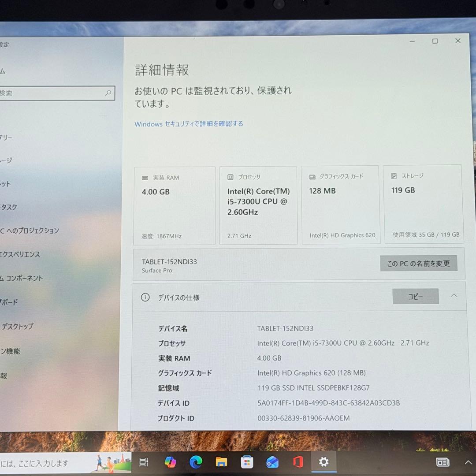Launch Microsoft Copilot from the taskbar
Screen dimensions: 476x476
[171, 462]
